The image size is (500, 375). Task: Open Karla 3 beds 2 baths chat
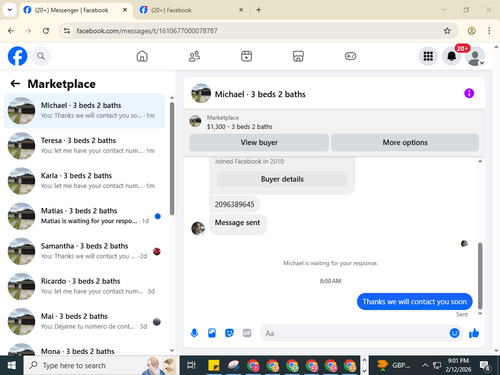[84, 181]
